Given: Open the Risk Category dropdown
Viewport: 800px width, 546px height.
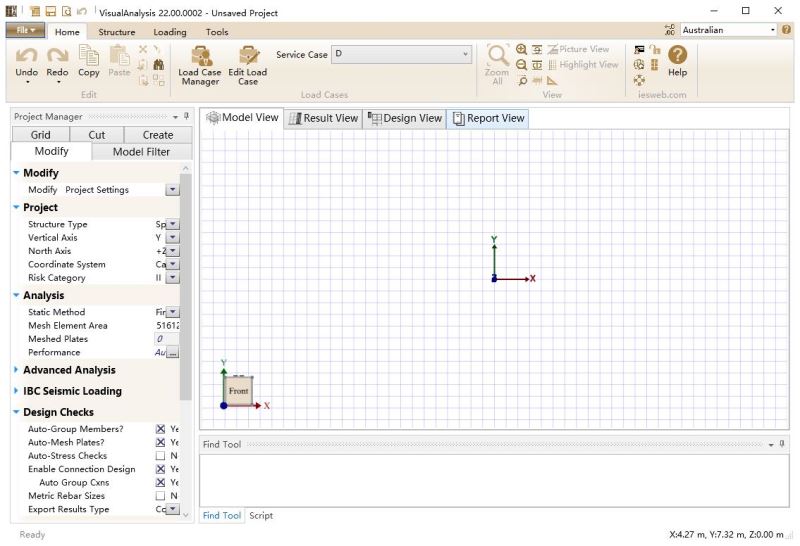Looking at the screenshot, I should click(172, 278).
